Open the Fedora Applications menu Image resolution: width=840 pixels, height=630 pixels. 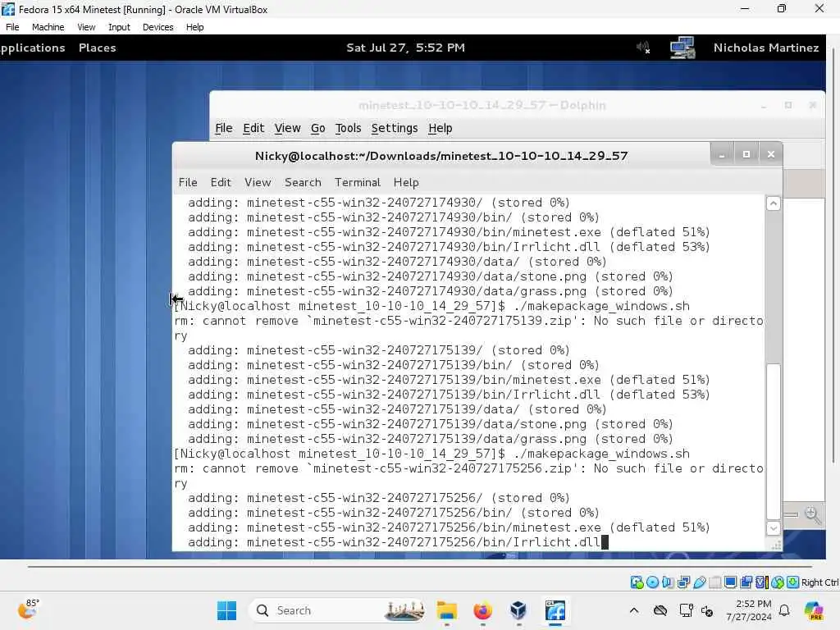(x=33, y=48)
